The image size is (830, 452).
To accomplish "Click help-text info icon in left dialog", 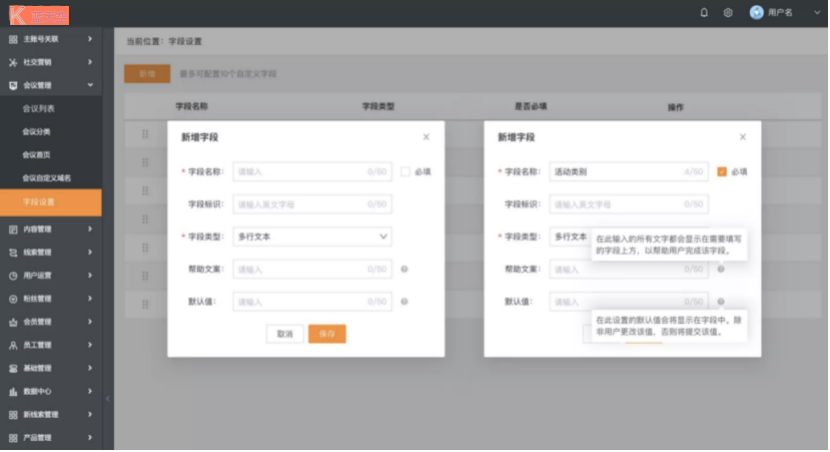I will pyautogui.click(x=404, y=269).
